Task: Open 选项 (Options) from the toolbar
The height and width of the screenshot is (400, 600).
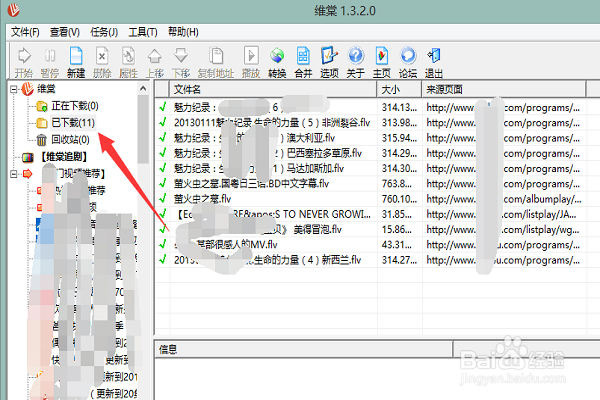Action: pyautogui.click(x=329, y=62)
